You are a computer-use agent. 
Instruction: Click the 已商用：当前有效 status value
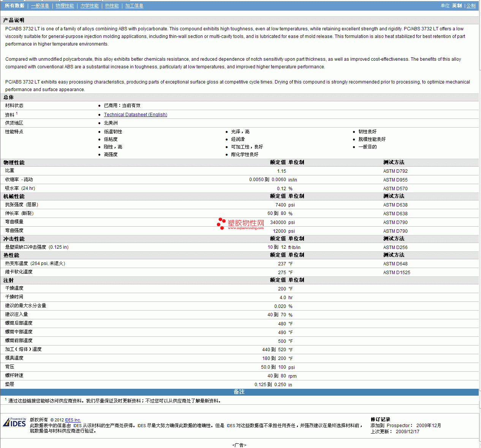pyautogui.click(x=122, y=106)
